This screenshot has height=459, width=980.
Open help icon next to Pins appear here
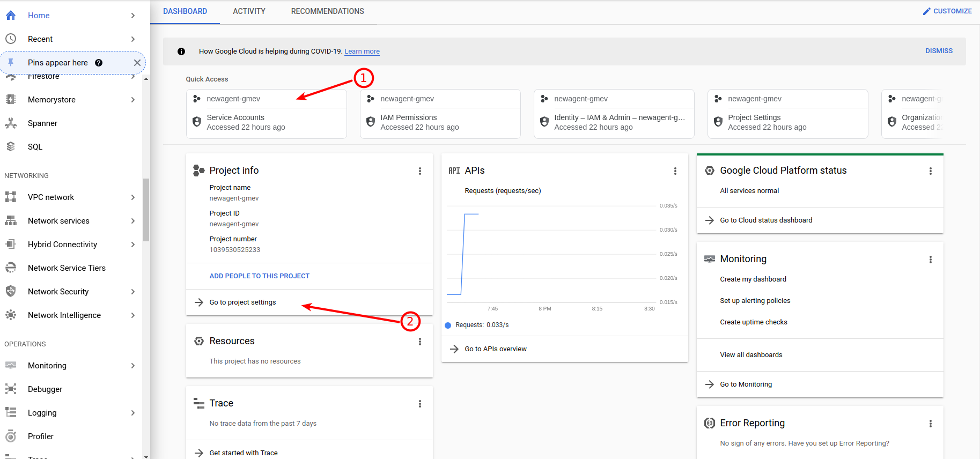(x=99, y=63)
